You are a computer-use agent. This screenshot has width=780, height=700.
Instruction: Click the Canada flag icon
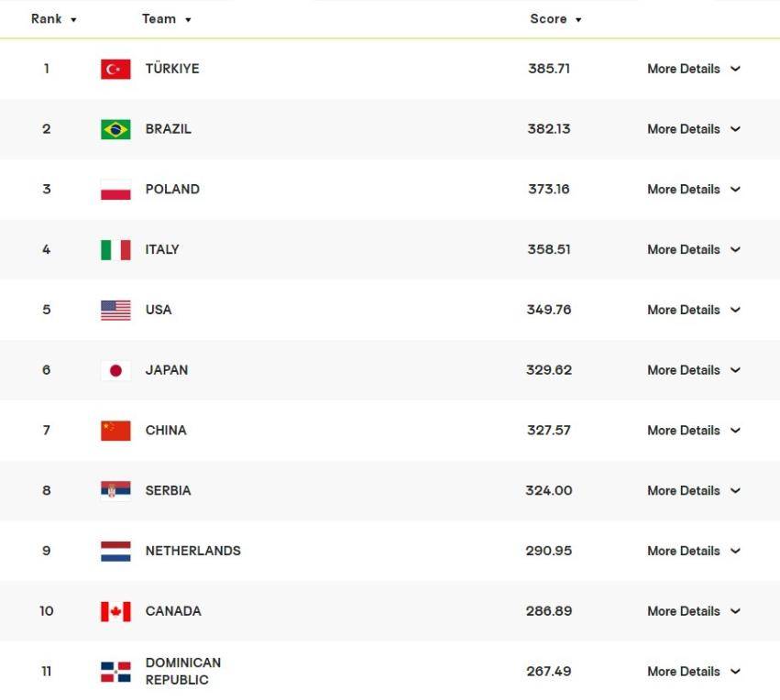[x=115, y=611]
